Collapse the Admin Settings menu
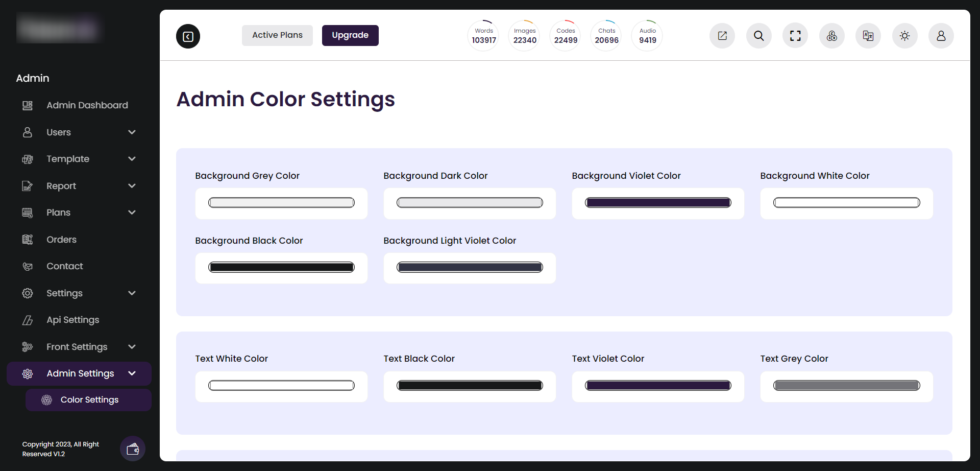This screenshot has width=980, height=471. click(132, 373)
